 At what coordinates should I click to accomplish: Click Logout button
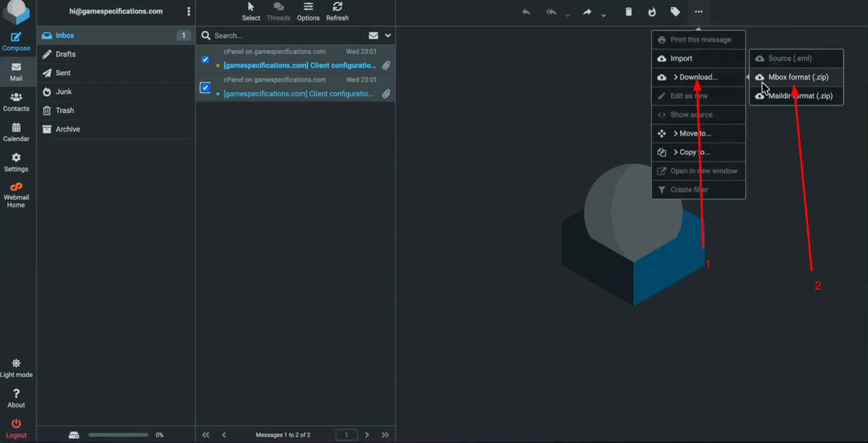coord(16,428)
